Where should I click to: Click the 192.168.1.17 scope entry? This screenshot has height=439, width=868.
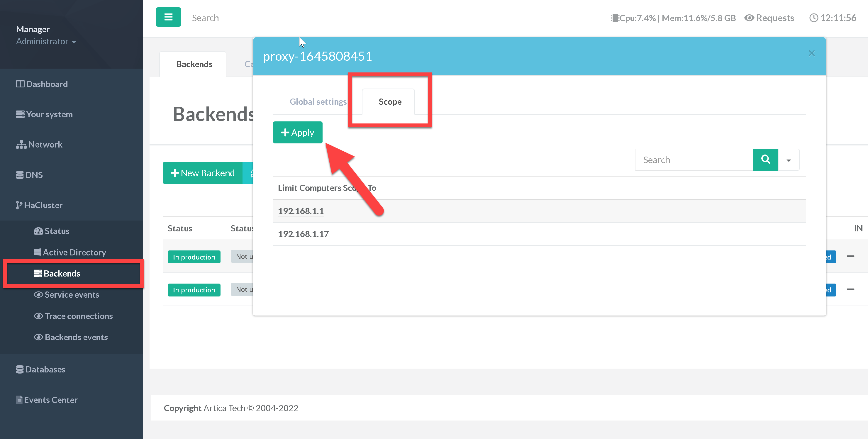point(303,234)
